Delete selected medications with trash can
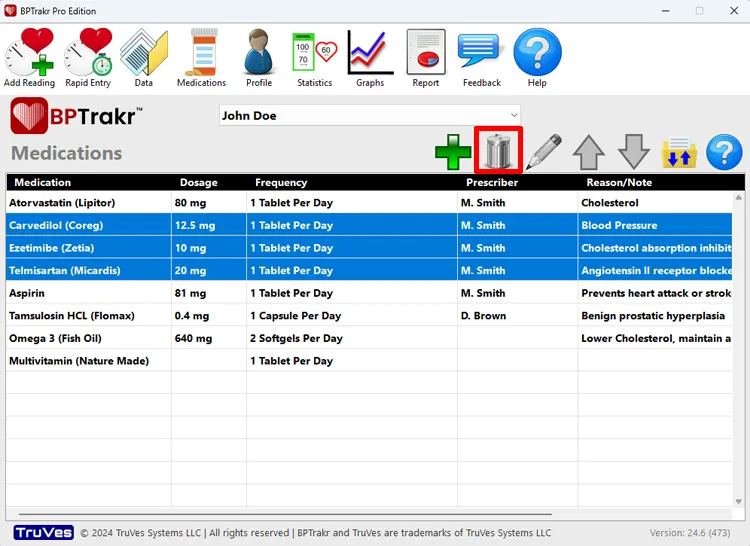This screenshot has height=546, width=750. pos(498,152)
